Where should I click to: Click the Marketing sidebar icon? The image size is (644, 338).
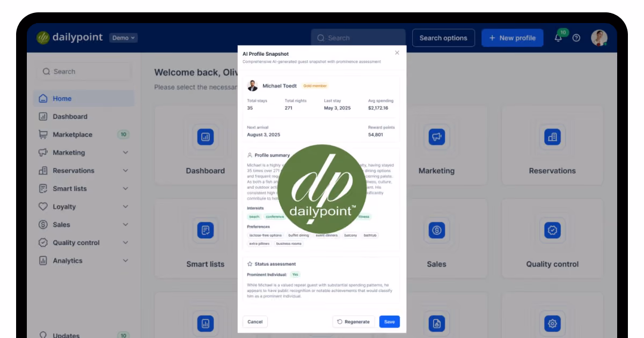point(43,152)
